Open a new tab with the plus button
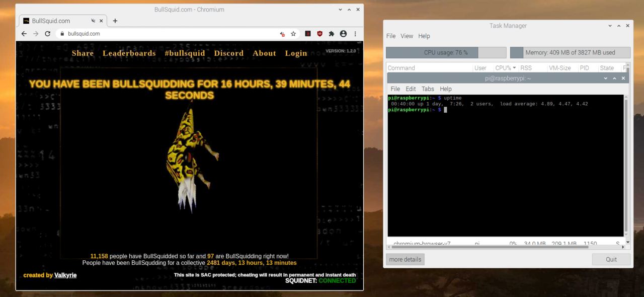Image resolution: width=644 pixels, height=297 pixels. (x=115, y=21)
